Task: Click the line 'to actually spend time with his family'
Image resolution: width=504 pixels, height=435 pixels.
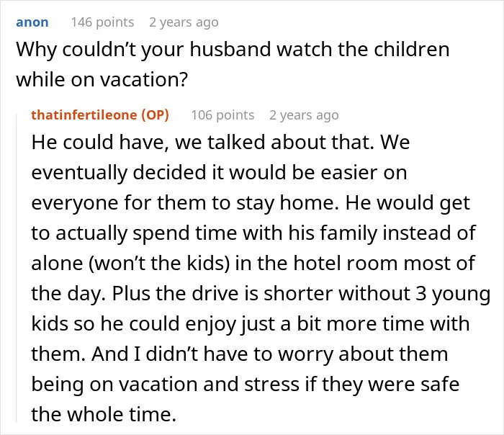Action: pos(205,233)
